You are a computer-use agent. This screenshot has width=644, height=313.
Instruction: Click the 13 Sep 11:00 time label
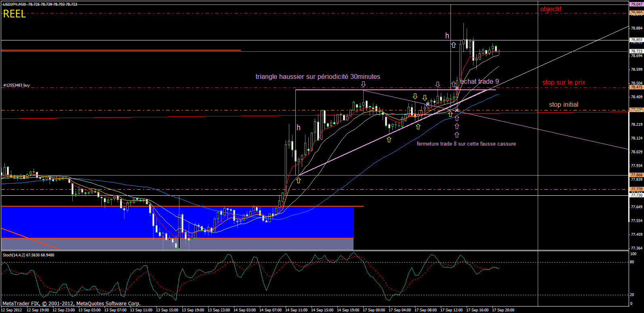[x=141, y=310]
